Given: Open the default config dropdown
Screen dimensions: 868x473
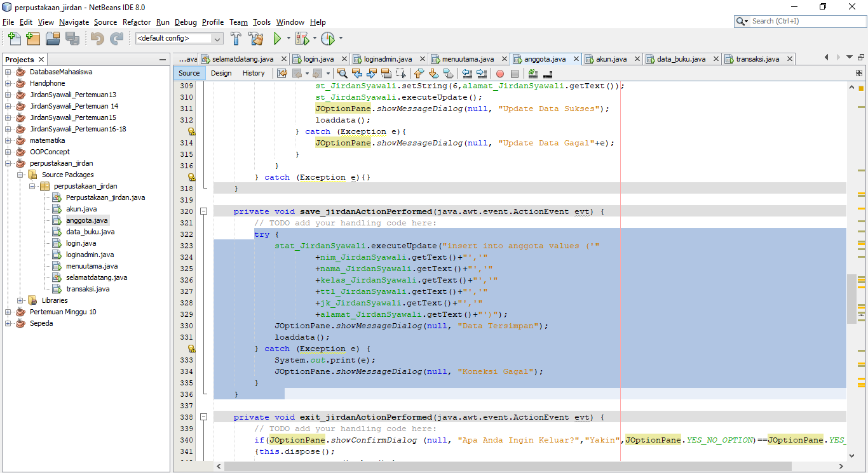Looking at the screenshot, I should coord(216,38).
